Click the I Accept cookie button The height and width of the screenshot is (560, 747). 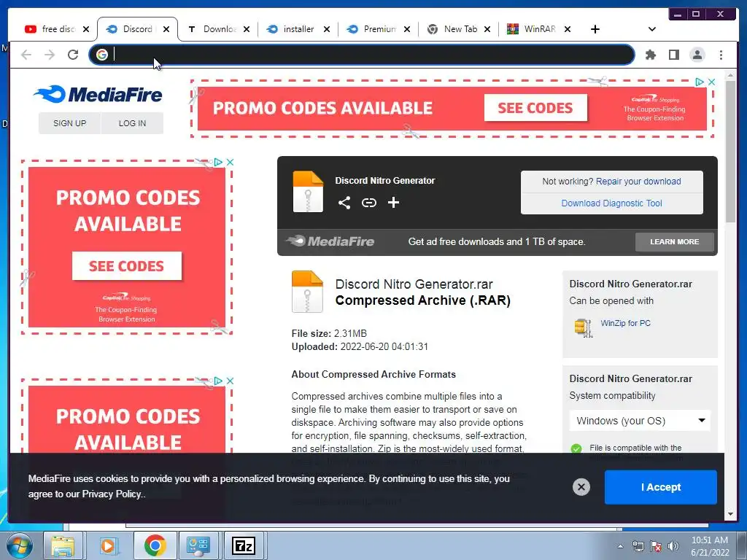click(661, 487)
